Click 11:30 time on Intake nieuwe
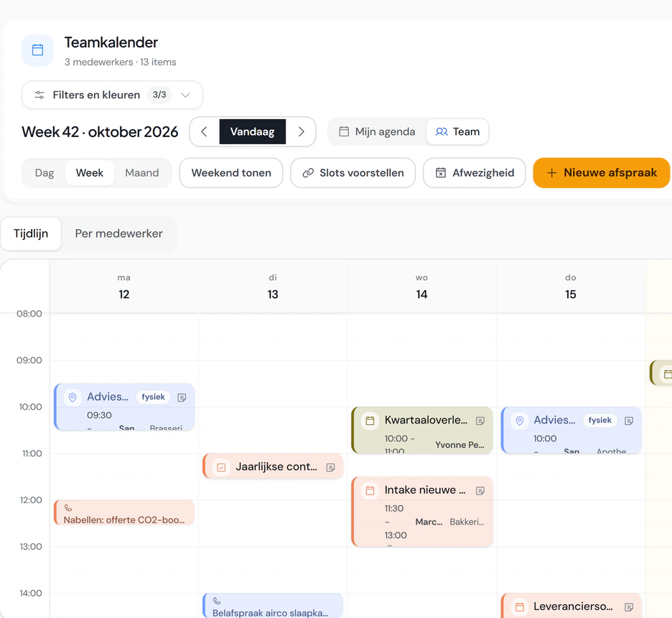The width and height of the screenshot is (672, 618). (x=394, y=508)
